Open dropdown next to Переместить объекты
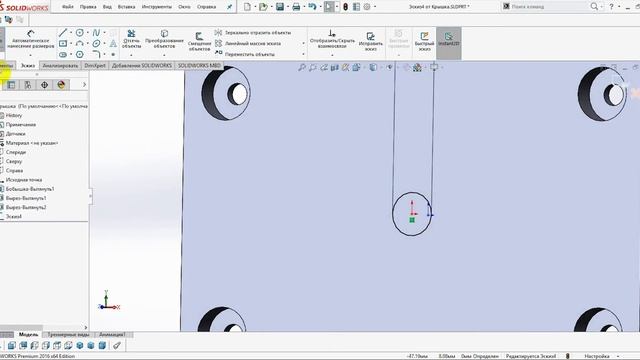Screen dimensions: 640x360 (303, 54)
